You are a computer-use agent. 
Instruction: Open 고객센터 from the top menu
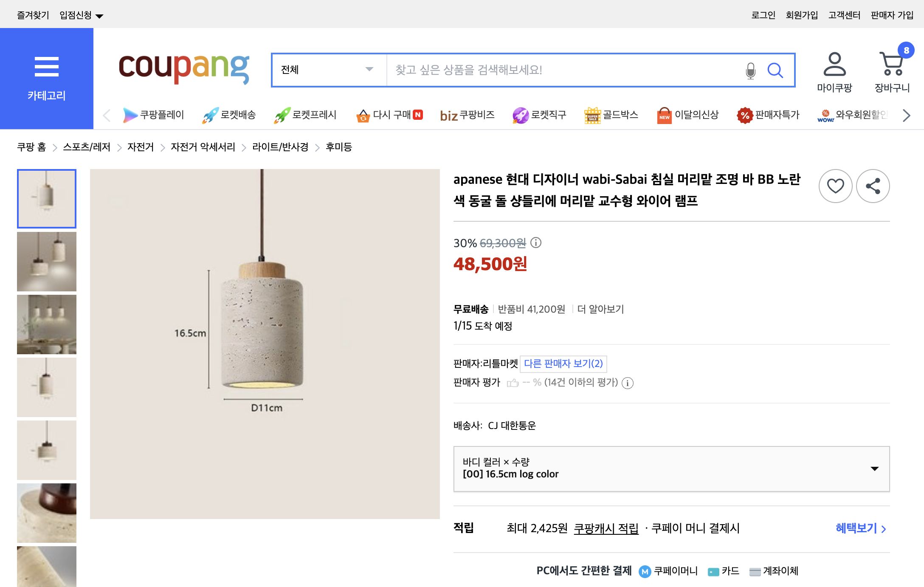[x=845, y=15]
